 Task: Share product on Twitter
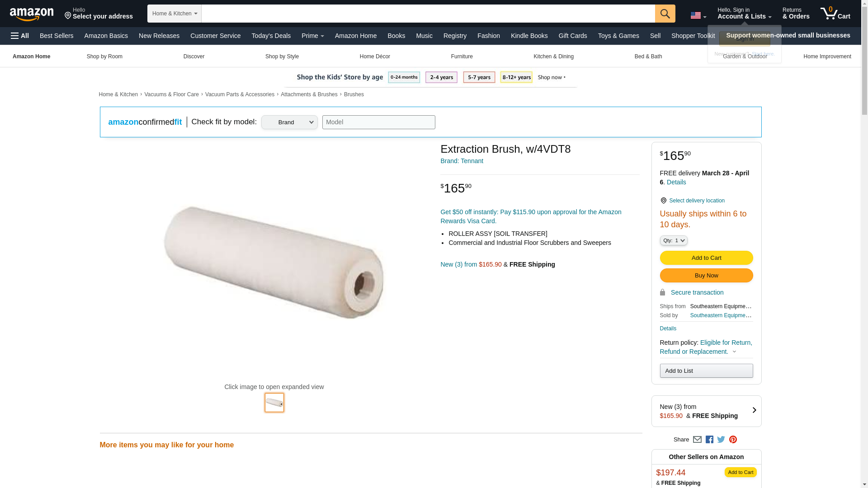click(x=721, y=439)
